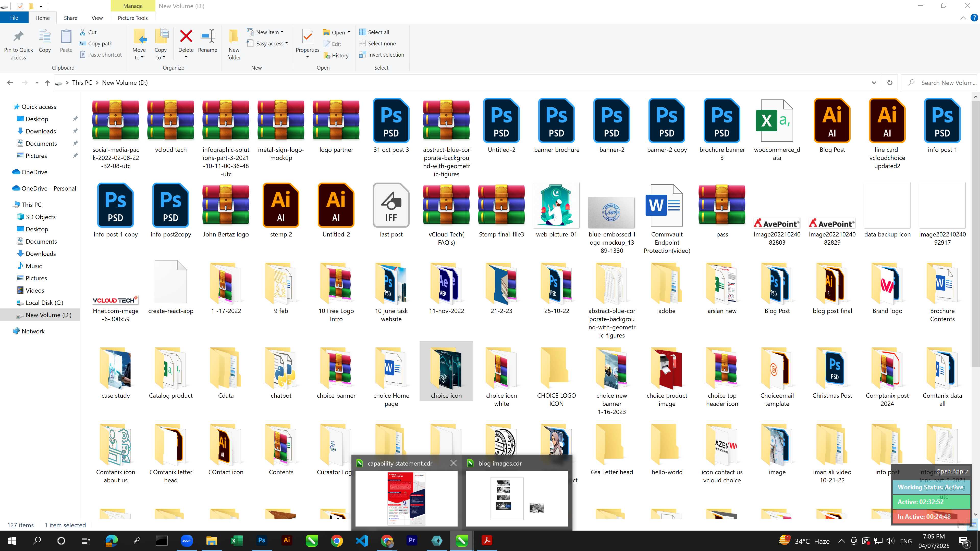Image resolution: width=980 pixels, height=551 pixels.
Task: Click the Rename icon
Action: [x=208, y=36]
